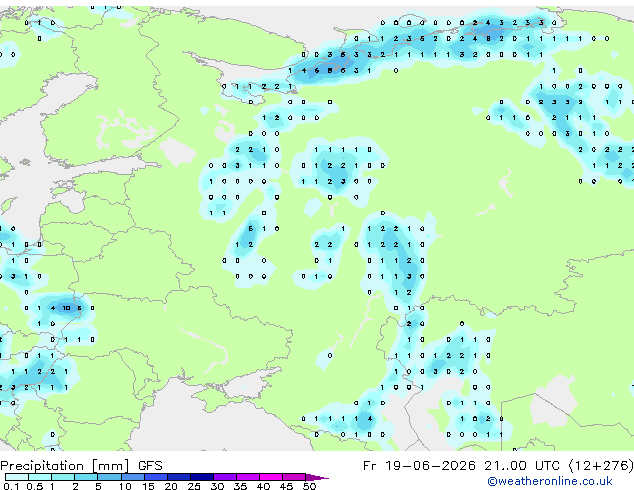The width and height of the screenshot is (634, 490).
Task: Select the dark blue swatch between 25 and 30
Action: (x=202, y=477)
